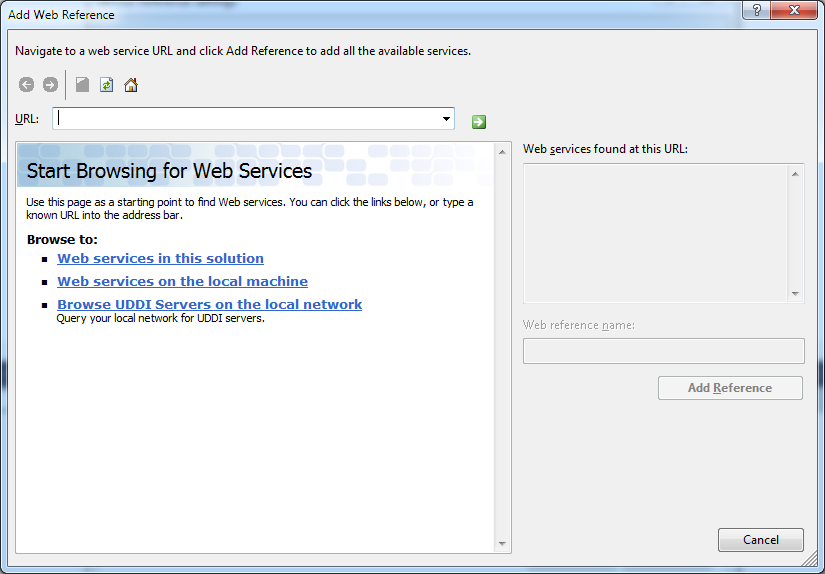
Task: Click the Cancel button
Action: click(760, 540)
